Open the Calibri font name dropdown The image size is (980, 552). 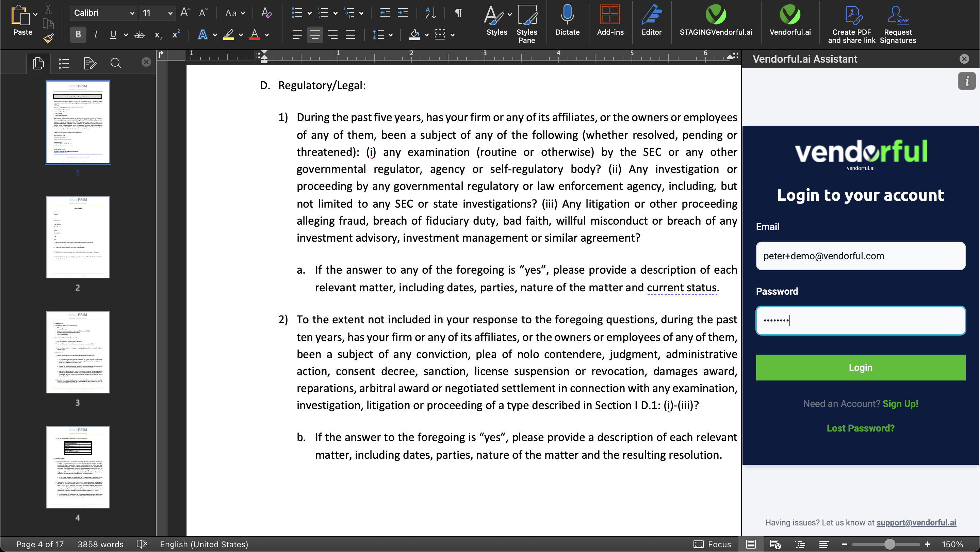click(x=132, y=13)
